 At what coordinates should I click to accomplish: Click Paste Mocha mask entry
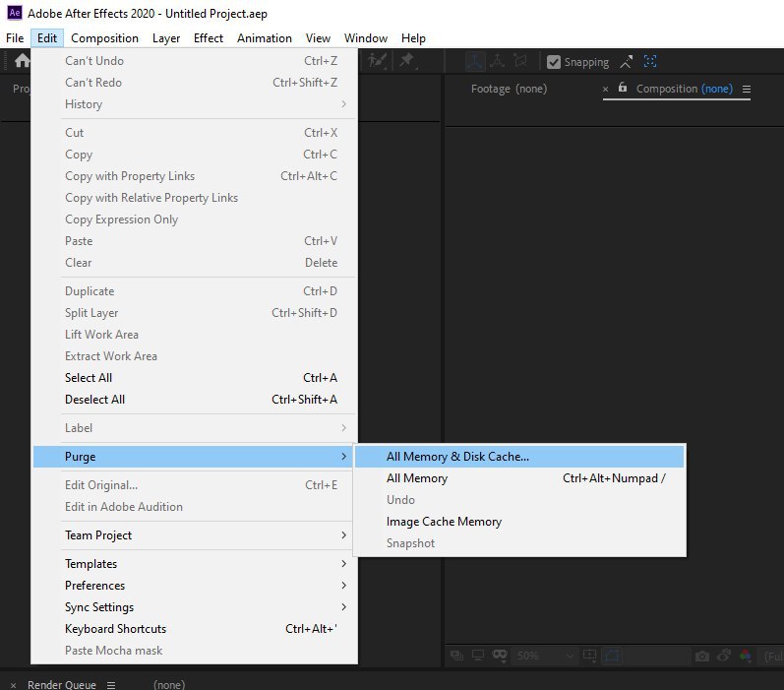click(x=195, y=651)
